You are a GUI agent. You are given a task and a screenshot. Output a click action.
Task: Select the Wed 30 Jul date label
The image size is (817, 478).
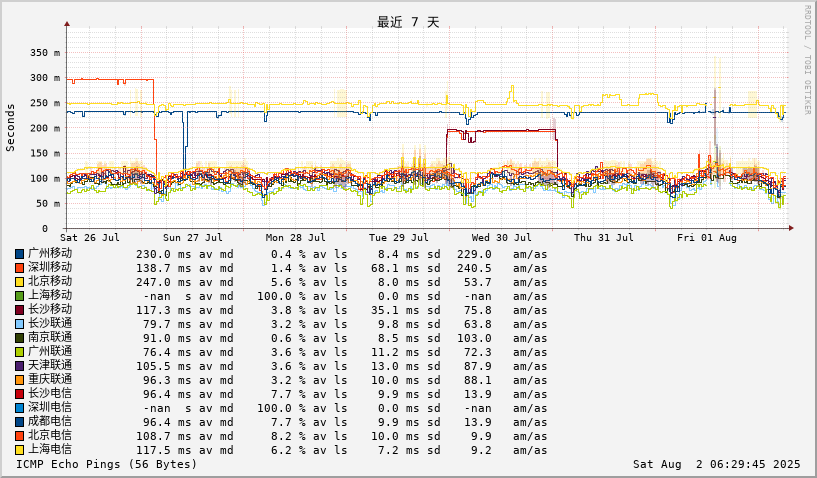[x=502, y=238]
